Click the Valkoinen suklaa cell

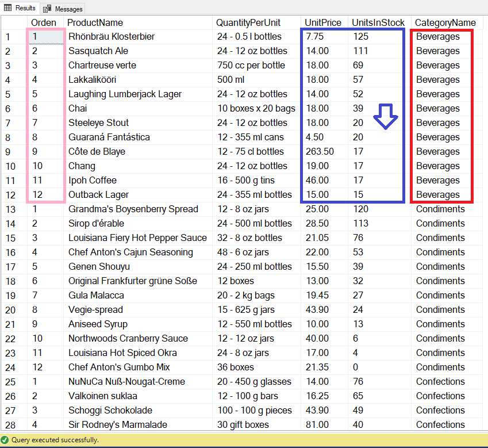pyautogui.click(x=138, y=396)
